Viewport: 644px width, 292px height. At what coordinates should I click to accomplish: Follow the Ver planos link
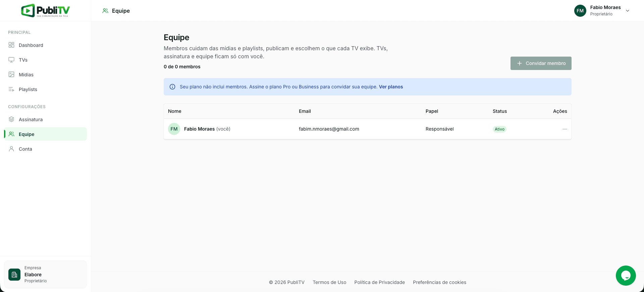(x=391, y=87)
